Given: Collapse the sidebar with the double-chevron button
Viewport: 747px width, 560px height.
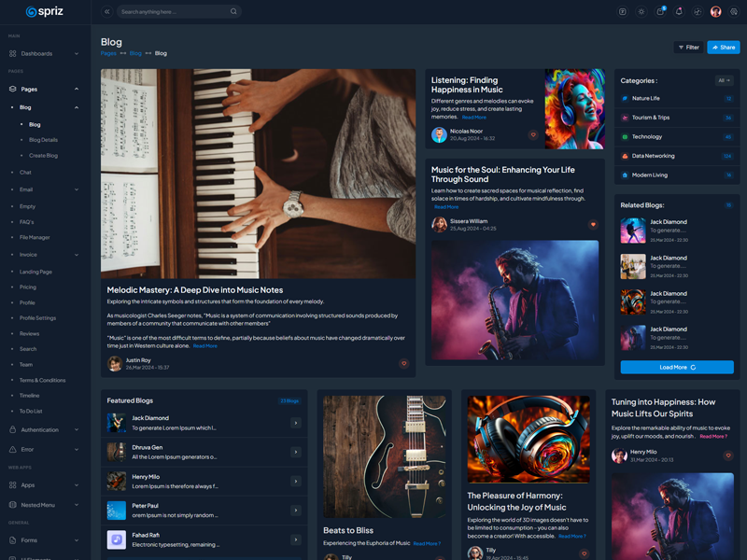Looking at the screenshot, I should coord(106,12).
